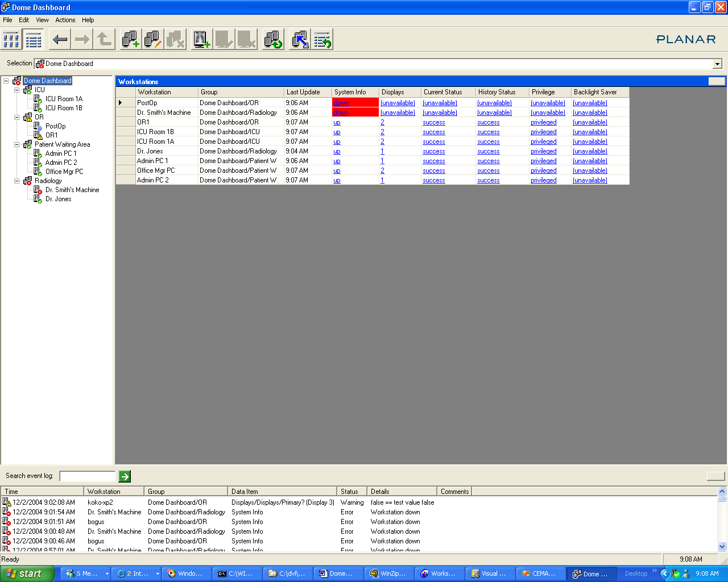Click the red 'down' link for PostOp
728x582 pixels.
click(x=341, y=103)
